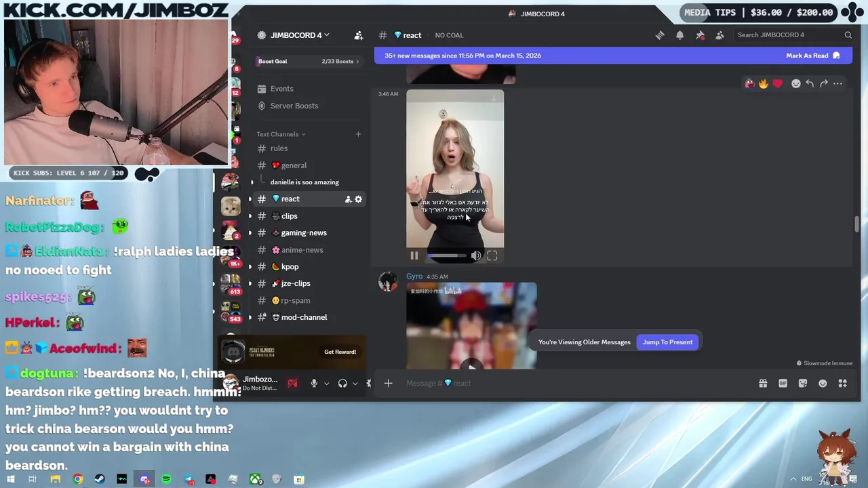Expand arrow beside mod-channel
The image size is (868, 488).
coord(250,318)
